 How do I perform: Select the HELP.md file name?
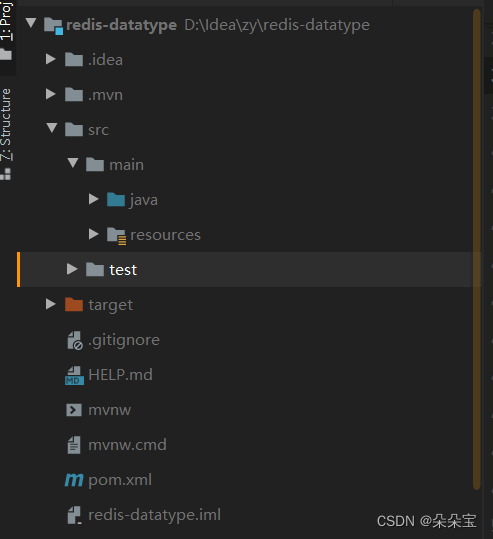click(x=120, y=375)
